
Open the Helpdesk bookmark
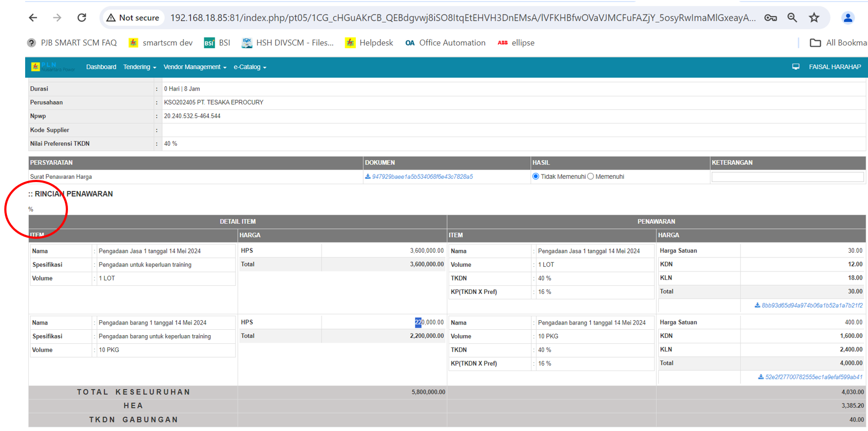(x=369, y=43)
